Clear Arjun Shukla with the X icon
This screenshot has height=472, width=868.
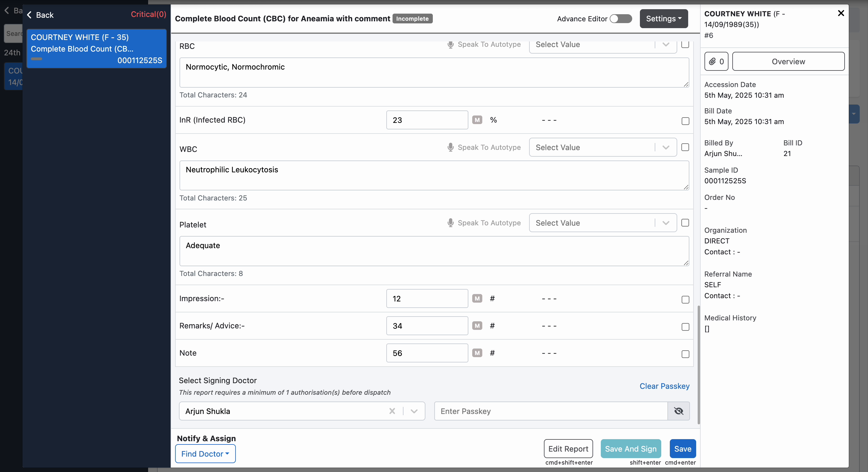[x=392, y=411]
